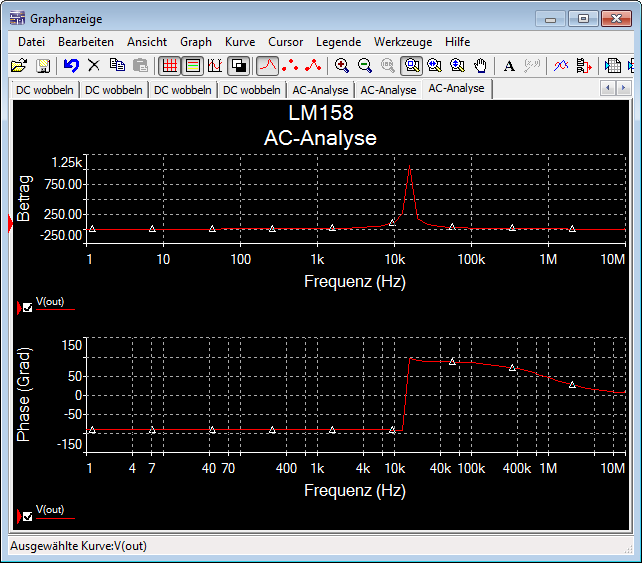Viewport: 642px width, 563px height.
Task: Click the Zoom In magnifier icon
Action: [x=341, y=66]
